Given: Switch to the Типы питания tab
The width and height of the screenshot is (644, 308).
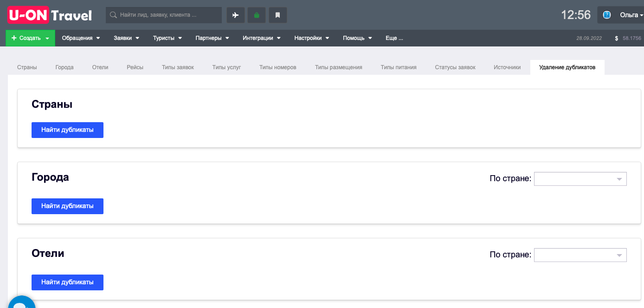Looking at the screenshot, I should 399,67.
